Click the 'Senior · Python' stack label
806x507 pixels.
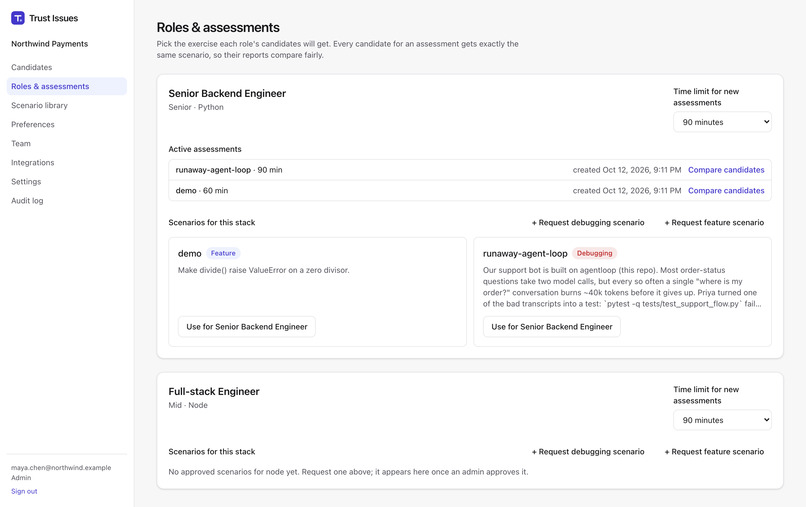(x=196, y=107)
